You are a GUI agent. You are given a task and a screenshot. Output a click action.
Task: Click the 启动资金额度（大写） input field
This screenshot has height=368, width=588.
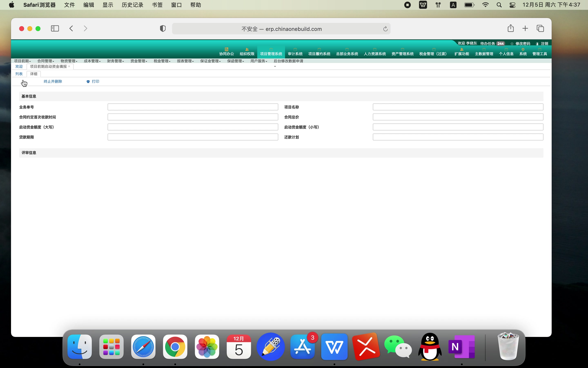pos(193,127)
